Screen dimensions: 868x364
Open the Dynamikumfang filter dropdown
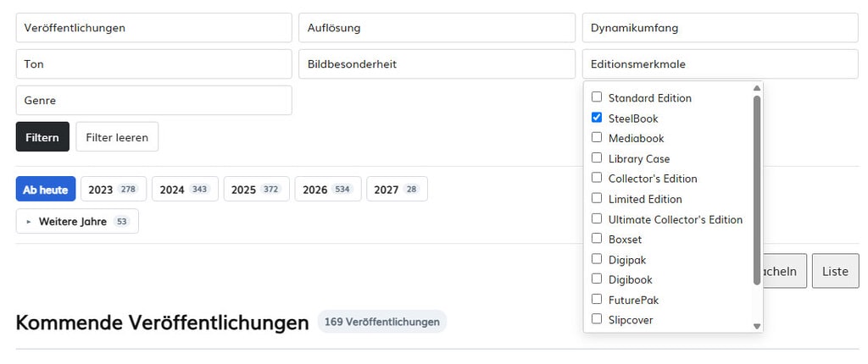[x=721, y=28]
